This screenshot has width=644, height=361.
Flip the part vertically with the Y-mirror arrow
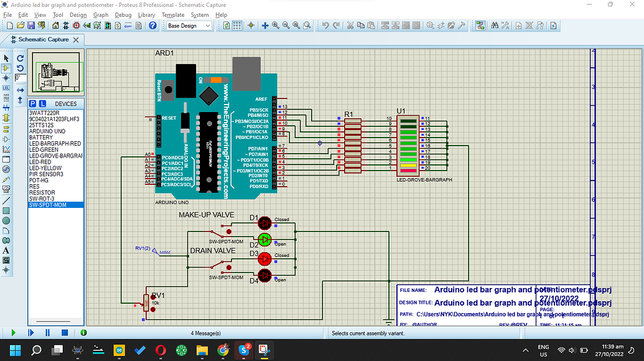[20, 100]
